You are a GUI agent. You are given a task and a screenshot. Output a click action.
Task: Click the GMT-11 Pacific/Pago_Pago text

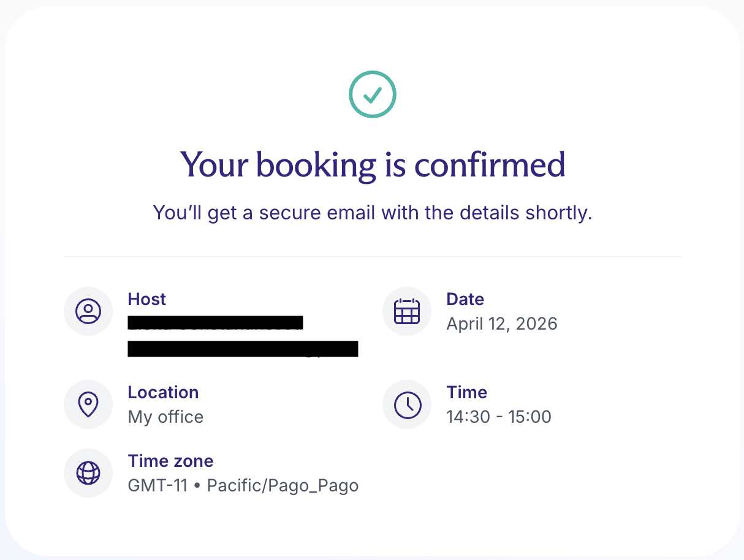pos(243,486)
